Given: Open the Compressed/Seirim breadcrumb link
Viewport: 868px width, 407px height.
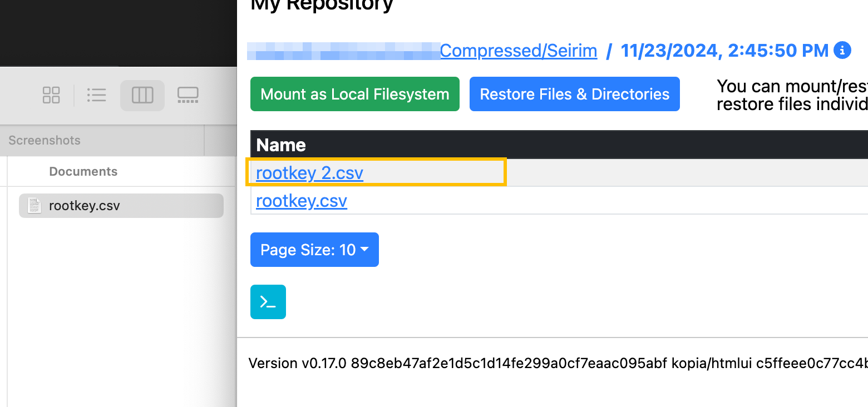Looking at the screenshot, I should point(519,51).
